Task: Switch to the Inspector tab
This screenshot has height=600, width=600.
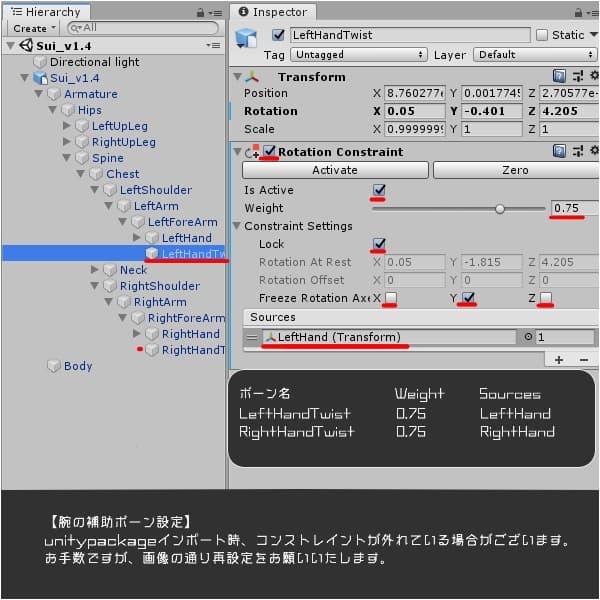Action: 273,12
